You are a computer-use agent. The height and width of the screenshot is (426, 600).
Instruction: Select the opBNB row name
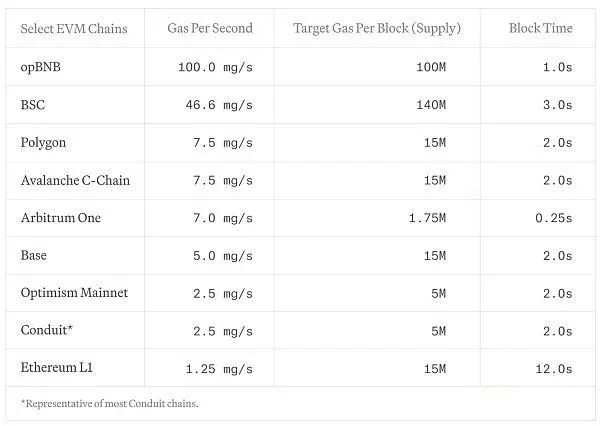click(41, 67)
